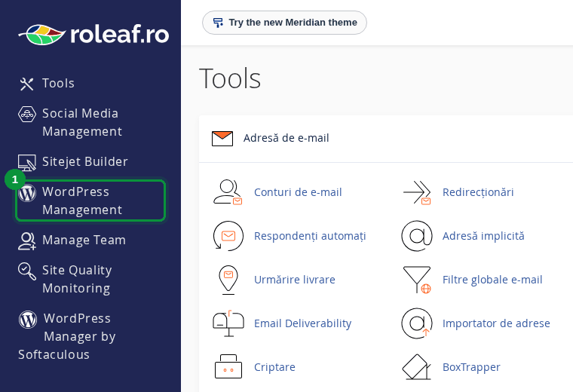This screenshot has height=392, width=573.
Task: Click the Adresă implicită at-sign icon
Action: click(x=417, y=236)
